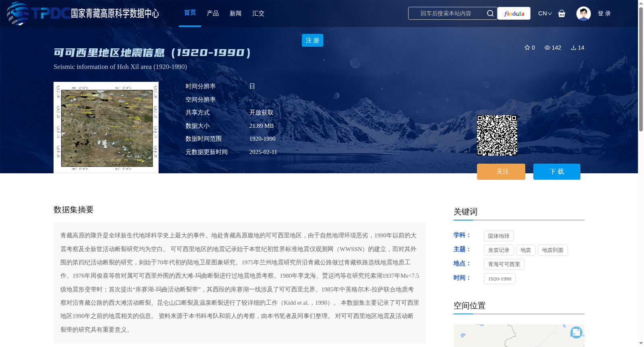Image resolution: width=644 pixels, height=347 pixels.
Task: Click the 地震剖面 keyword tag
Action: [x=553, y=250]
